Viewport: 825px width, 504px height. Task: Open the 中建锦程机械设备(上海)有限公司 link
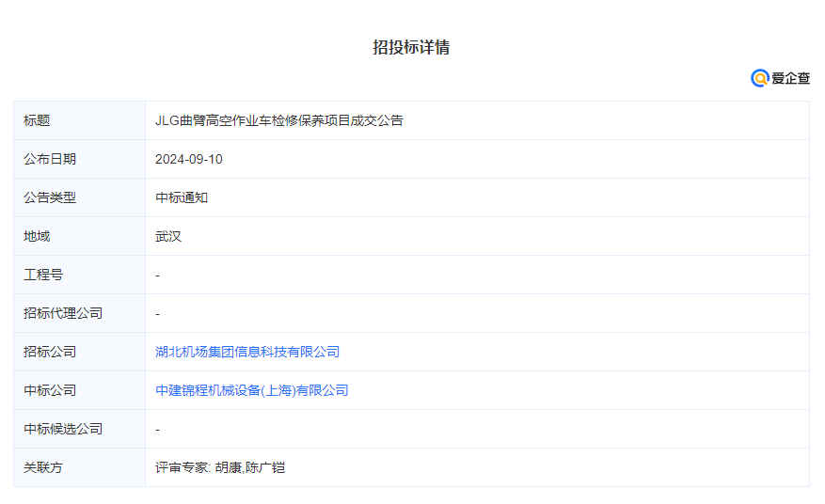click(x=251, y=390)
